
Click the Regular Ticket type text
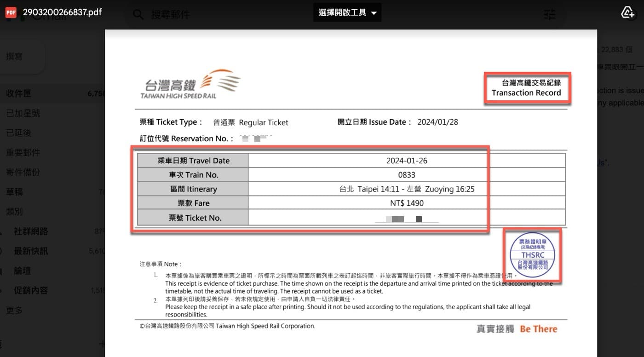(264, 123)
